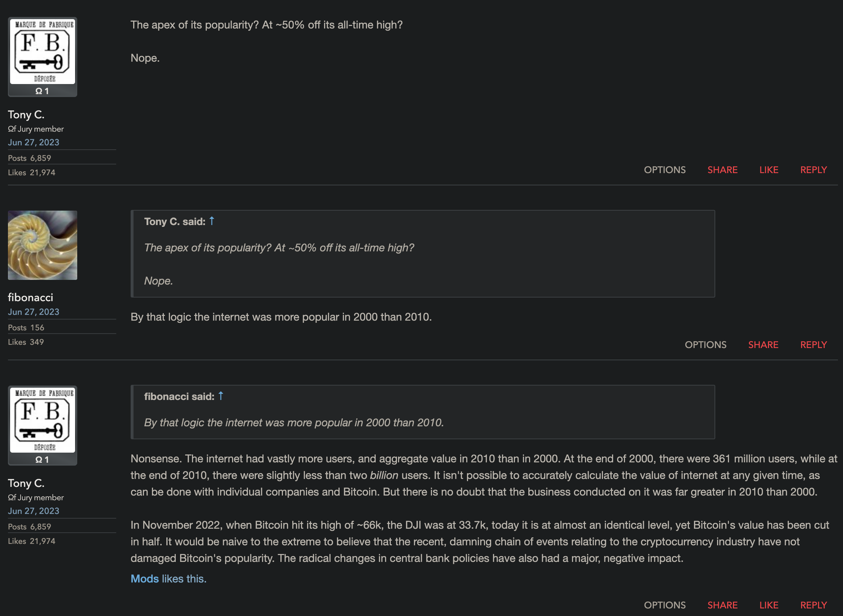
Task: Reply to Tony C.'s first post
Action: tap(813, 170)
